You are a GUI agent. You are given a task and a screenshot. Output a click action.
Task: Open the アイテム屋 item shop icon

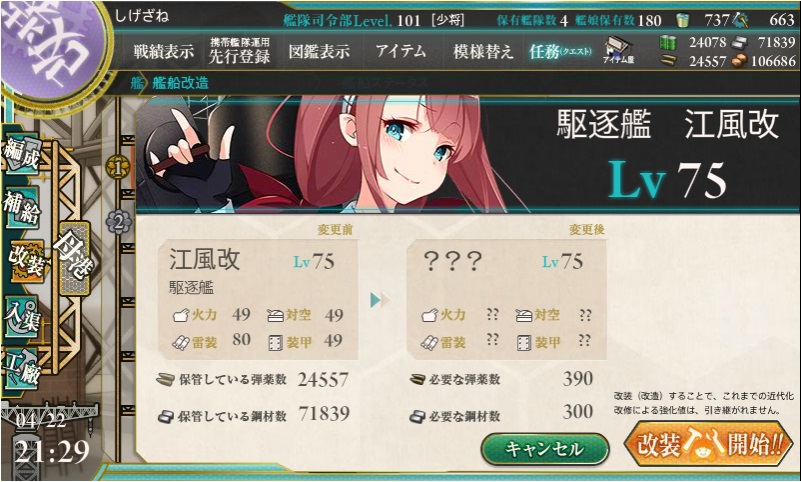pyautogui.click(x=618, y=50)
